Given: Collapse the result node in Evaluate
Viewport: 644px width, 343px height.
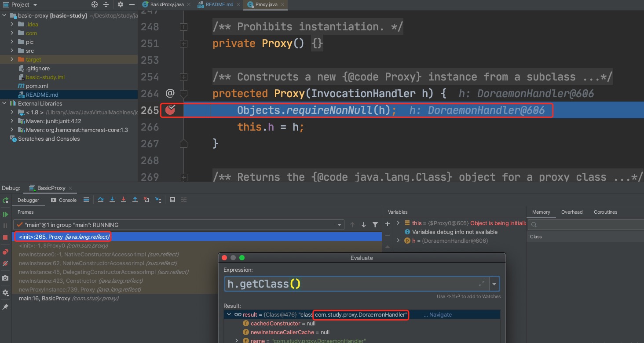Looking at the screenshot, I should pos(229,314).
